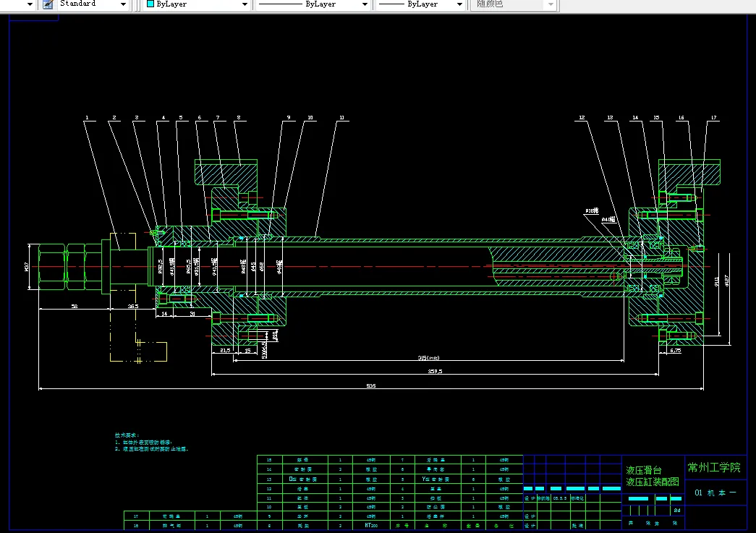
Task: Open the Standard text style dropdown
Action: click(x=122, y=4)
